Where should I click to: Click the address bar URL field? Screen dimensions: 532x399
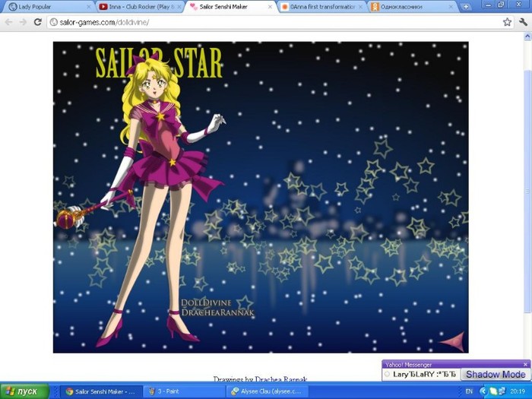(266, 22)
